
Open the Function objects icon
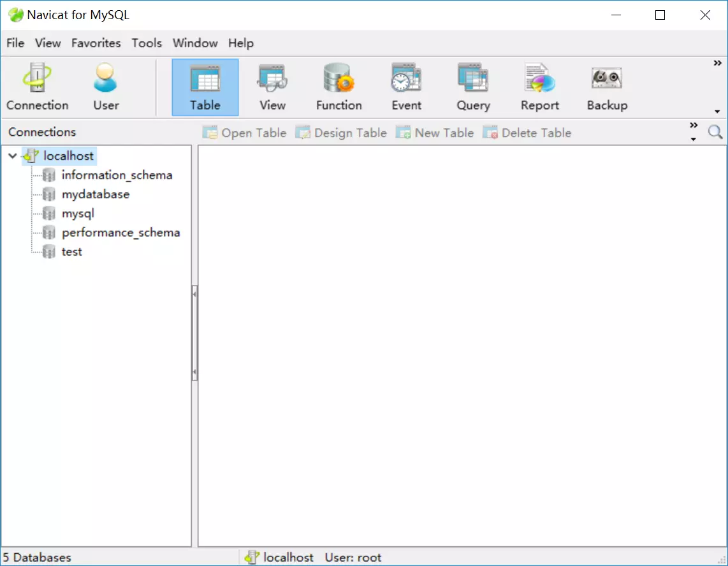[x=339, y=87]
